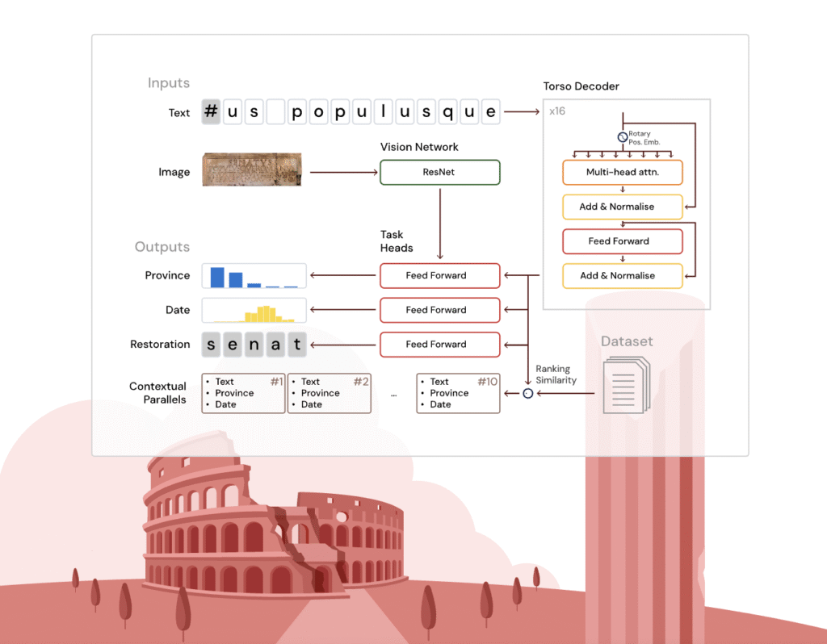The image size is (827, 644).
Task: Expand the Torso Decoder x16 panel
Action: point(558,111)
